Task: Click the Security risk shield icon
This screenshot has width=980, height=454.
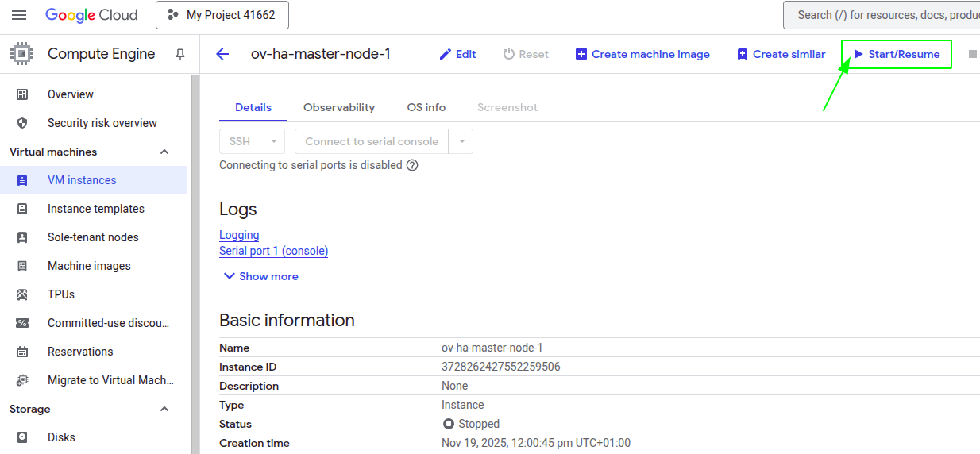Action: 22,123
